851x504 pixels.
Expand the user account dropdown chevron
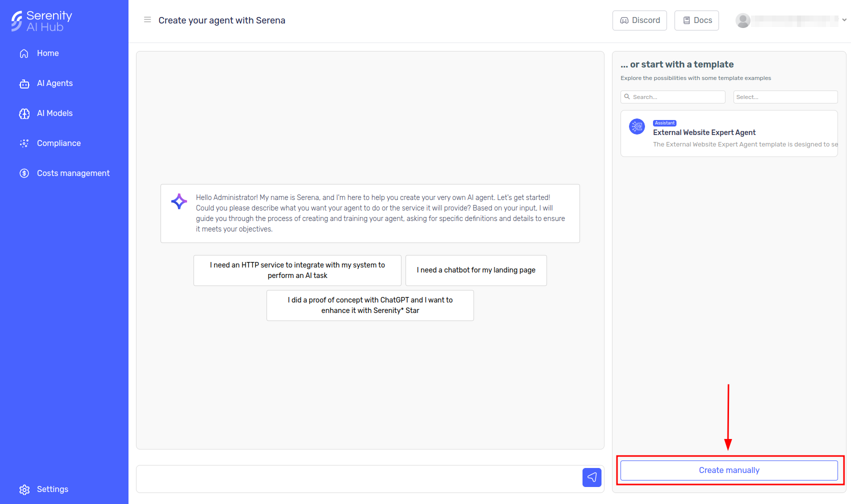click(844, 20)
